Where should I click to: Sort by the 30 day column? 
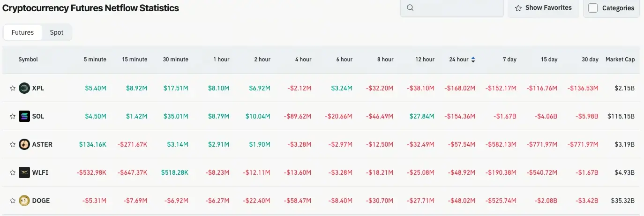coord(590,60)
